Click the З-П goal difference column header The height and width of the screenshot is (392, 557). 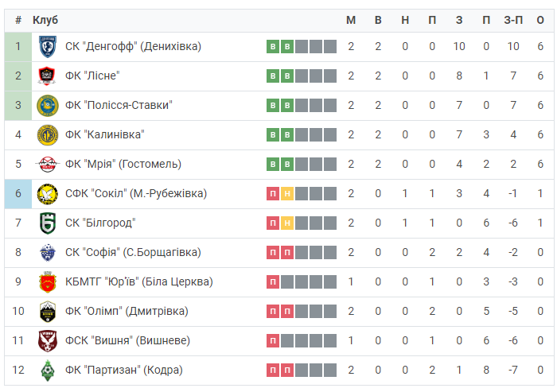(513, 20)
